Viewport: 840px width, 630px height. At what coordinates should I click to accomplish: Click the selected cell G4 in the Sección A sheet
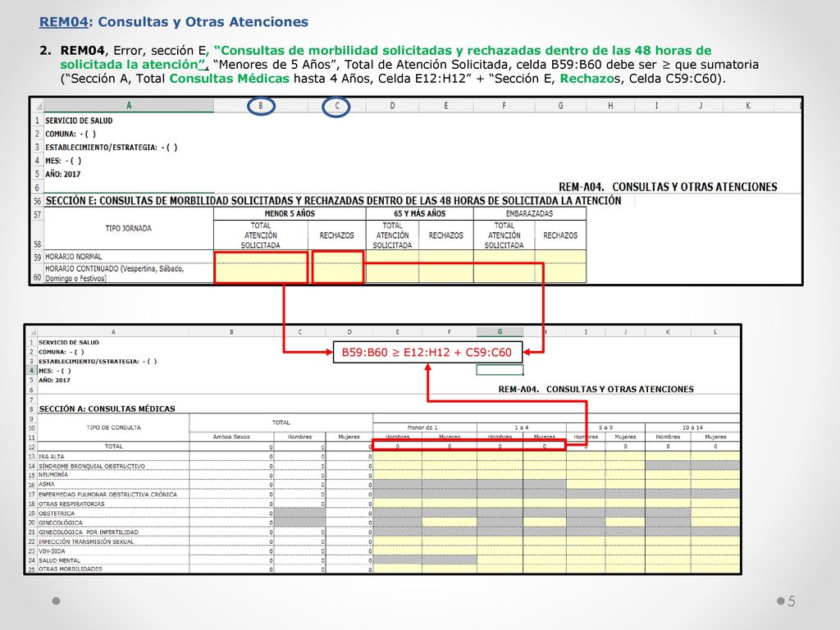click(x=500, y=370)
